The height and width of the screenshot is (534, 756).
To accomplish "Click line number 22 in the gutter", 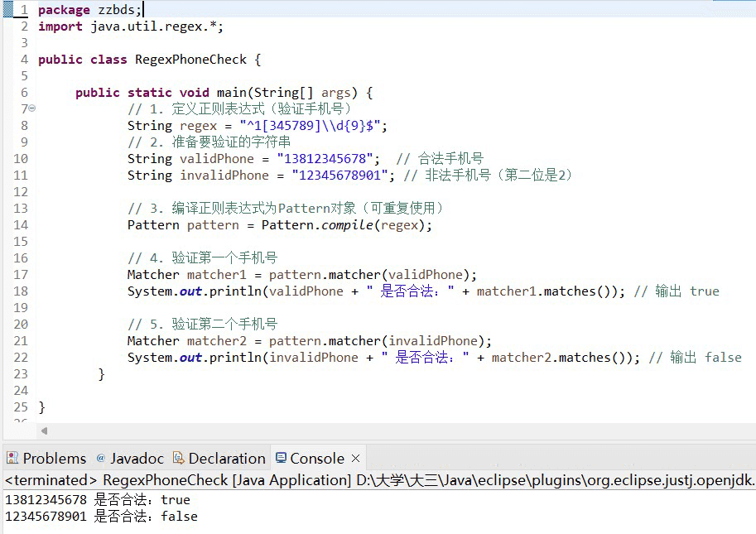I will [x=21, y=358].
